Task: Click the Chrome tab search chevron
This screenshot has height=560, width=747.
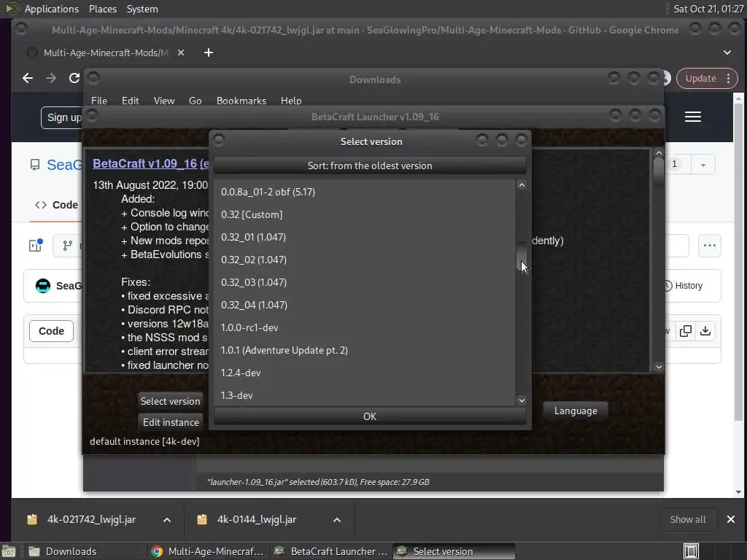Action: coord(727,52)
